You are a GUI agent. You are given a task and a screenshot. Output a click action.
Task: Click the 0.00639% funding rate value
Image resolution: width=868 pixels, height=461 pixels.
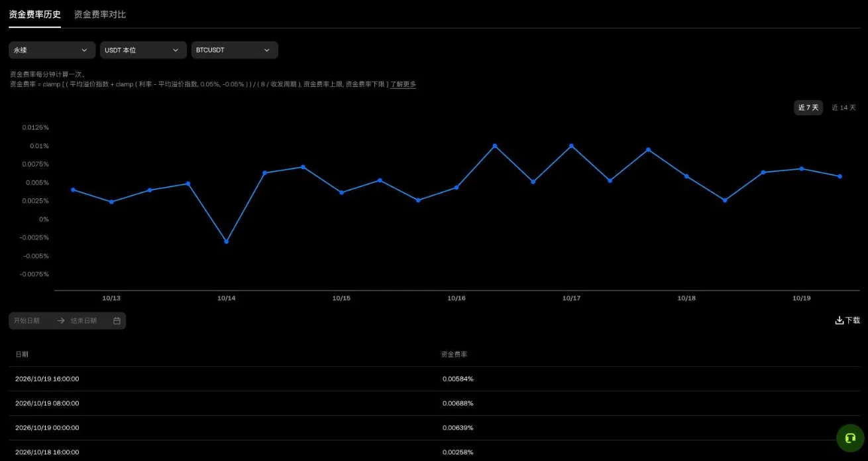click(458, 428)
